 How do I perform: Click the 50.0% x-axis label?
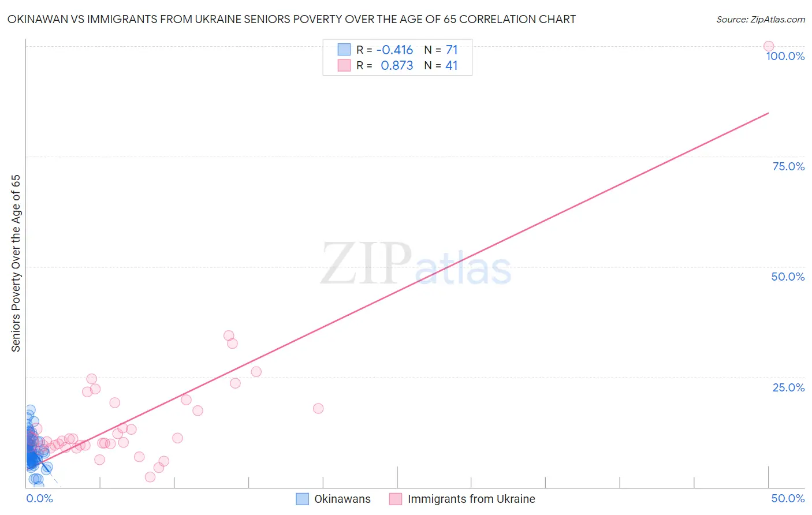point(788,498)
